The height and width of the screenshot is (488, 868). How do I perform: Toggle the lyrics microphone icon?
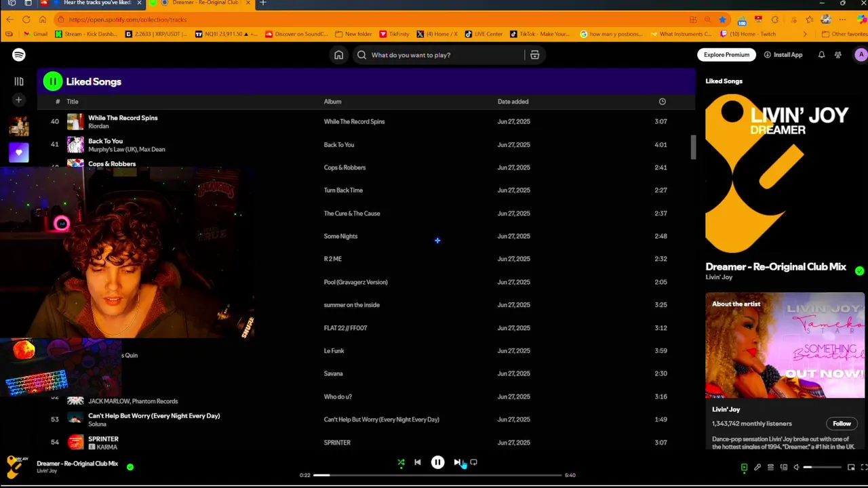tap(757, 467)
